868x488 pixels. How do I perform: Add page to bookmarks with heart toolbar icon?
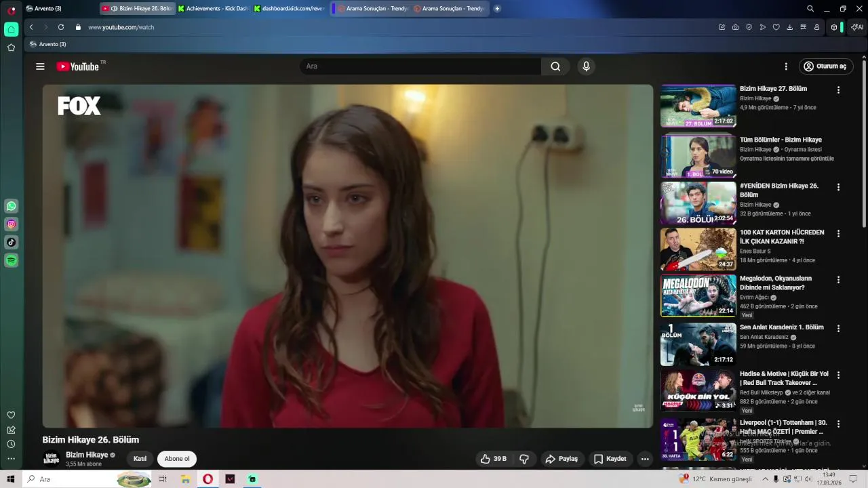(x=776, y=27)
